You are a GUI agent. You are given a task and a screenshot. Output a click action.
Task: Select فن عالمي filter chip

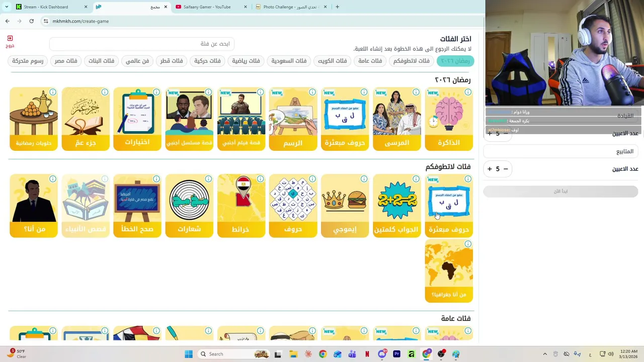[x=137, y=61]
